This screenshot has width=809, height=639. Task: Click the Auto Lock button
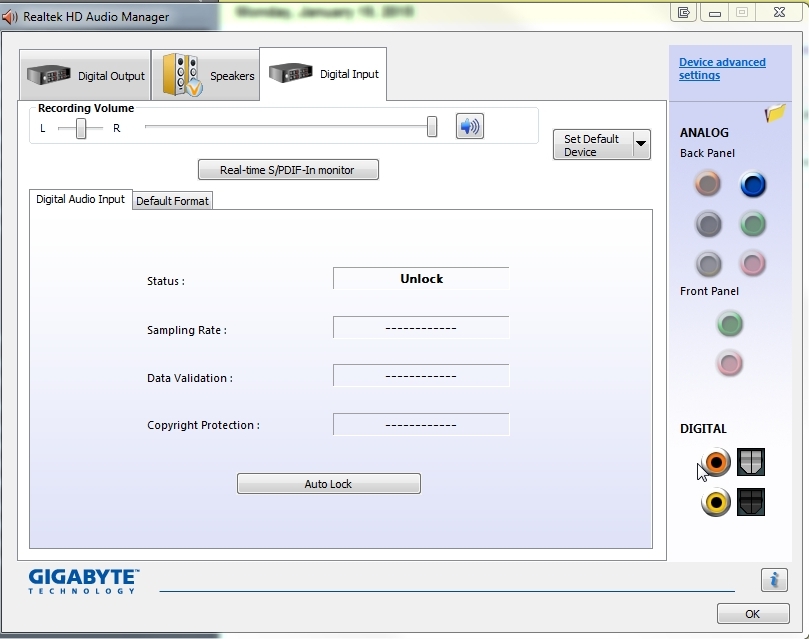point(329,484)
